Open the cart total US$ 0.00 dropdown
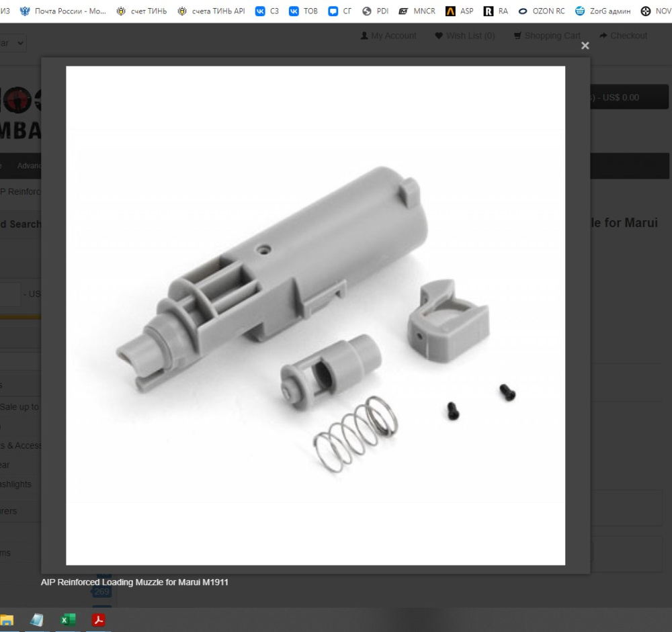Screen dimensions: 672x632 click(629, 97)
